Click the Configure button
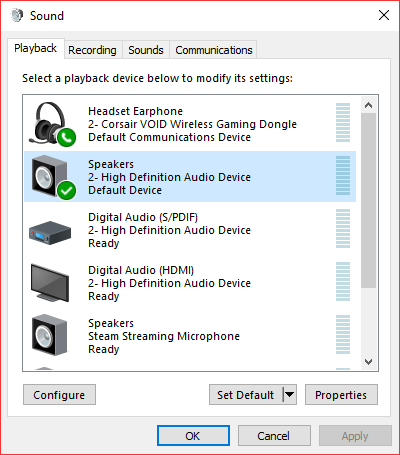The width and height of the screenshot is (400, 455). pyautogui.click(x=59, y=395)
